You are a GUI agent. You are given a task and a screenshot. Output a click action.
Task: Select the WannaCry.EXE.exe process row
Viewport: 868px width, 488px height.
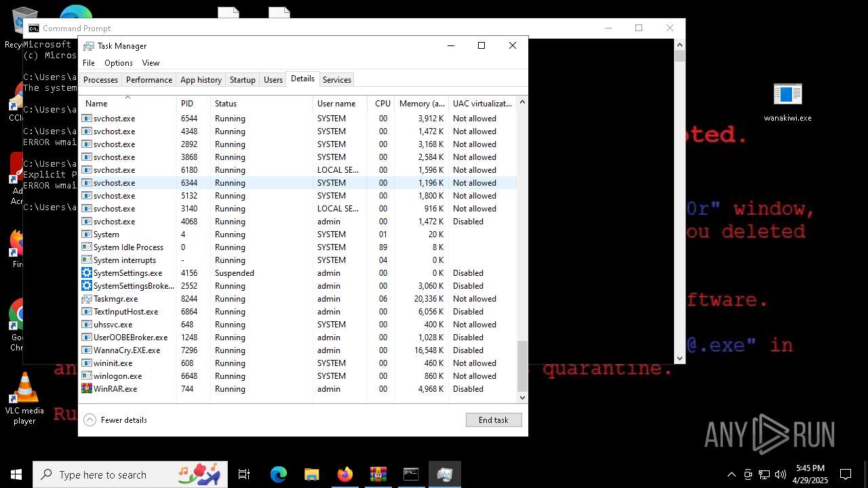(x=298, y=350)
